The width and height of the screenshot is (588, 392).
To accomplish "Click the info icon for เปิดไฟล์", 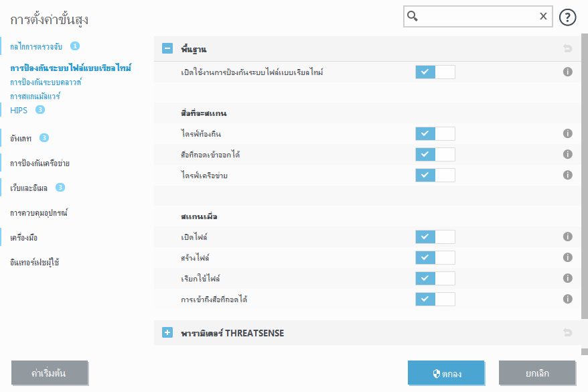I will pyautogui.click(x=567, y=237).
